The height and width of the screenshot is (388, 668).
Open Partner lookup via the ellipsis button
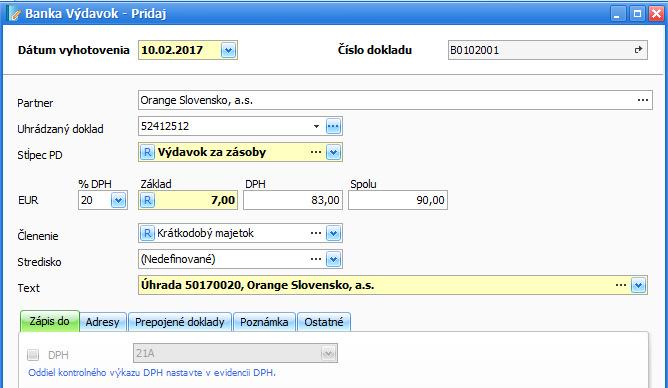643,100
